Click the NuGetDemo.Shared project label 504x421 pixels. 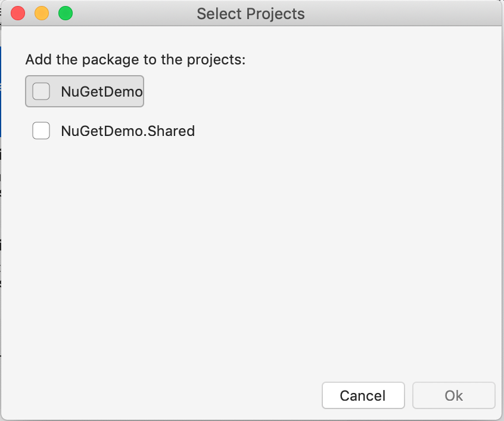pyautogui.click(x=127, y=131)
